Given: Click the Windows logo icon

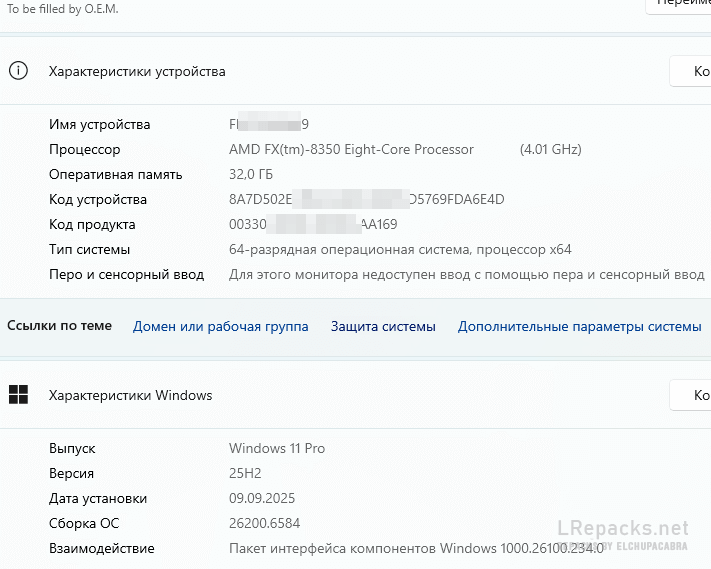Looking at the screenshot, I should pyautogui.click(x=18, y=395).
